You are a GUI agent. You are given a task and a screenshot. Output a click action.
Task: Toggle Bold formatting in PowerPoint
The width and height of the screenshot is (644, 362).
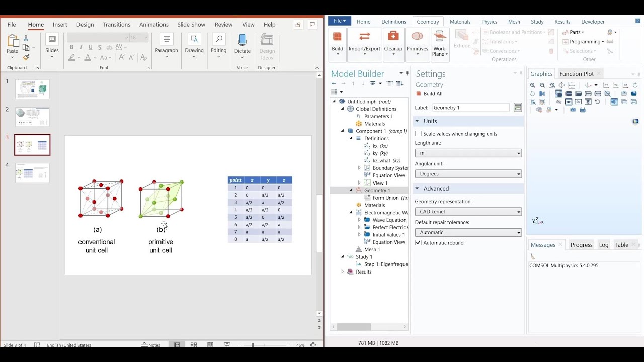(71, 47)
